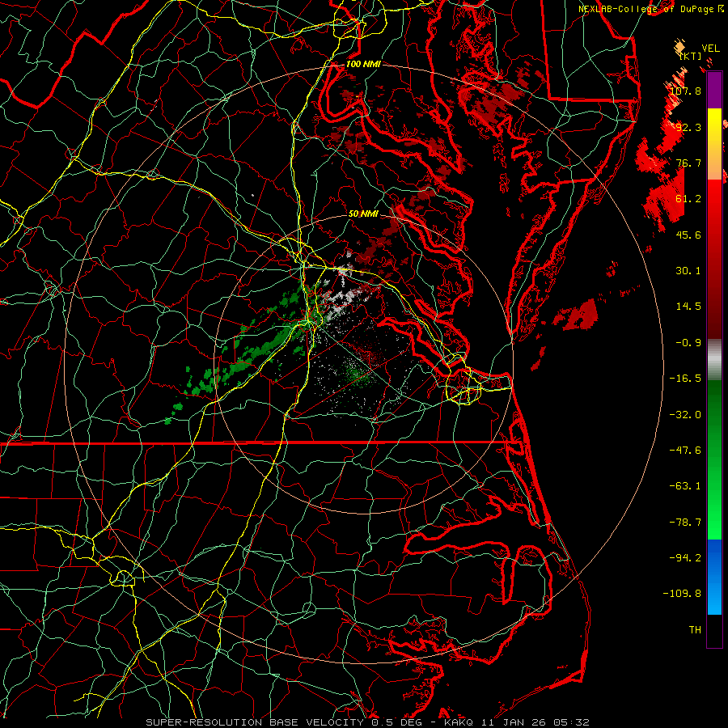This screenshot has width=728, height=728.
Task: Click the NEXLAB-College of DuPage label
Action: tap(646, 9)
